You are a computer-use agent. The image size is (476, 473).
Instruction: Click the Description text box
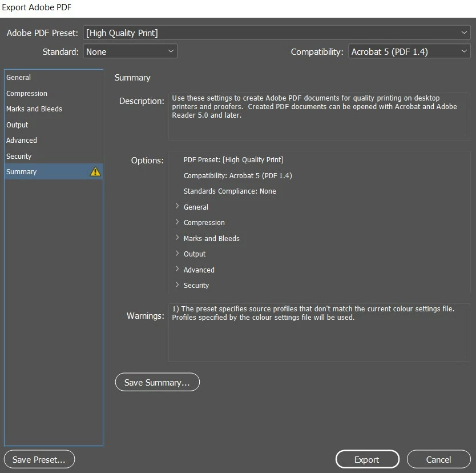click(x=320, y=117)
